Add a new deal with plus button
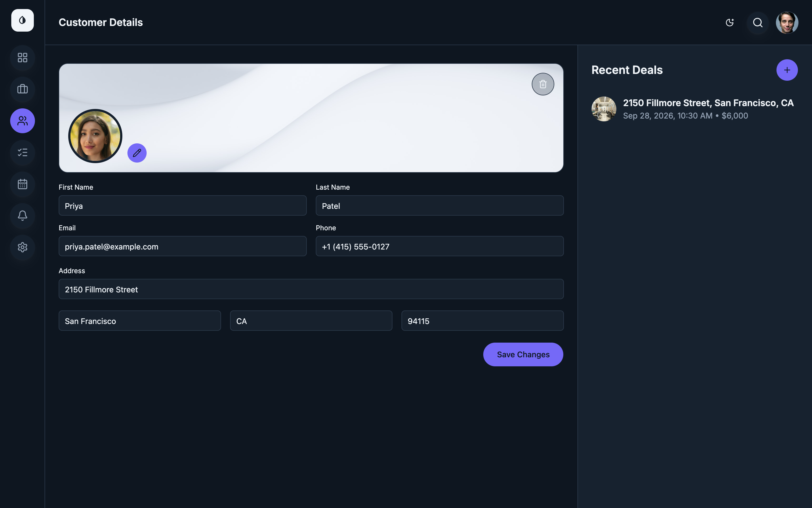812x508 pixels. 787,70
